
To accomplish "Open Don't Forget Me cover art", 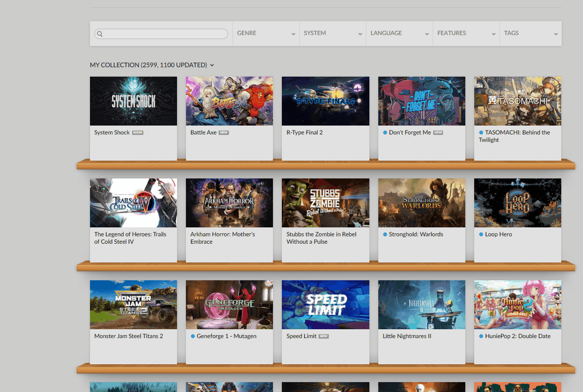I will (422, 101).
